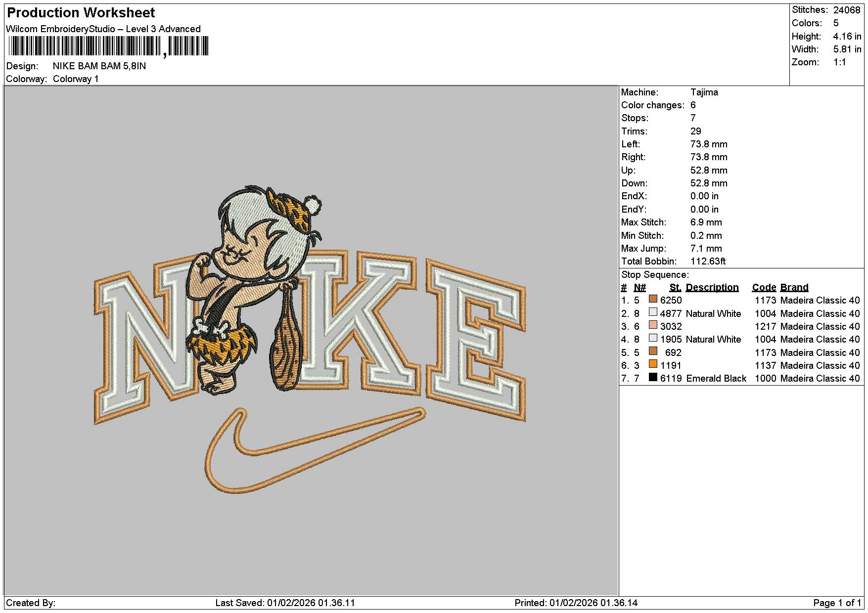Click "Wilcom EmbroideryStudio – Level 3 Advanced" text

[103, 29]
